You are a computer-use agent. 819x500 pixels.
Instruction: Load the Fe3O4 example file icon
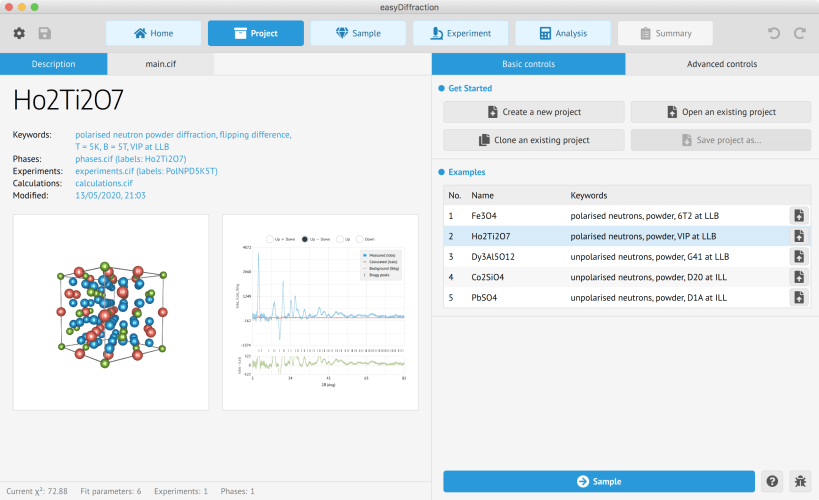(x=799, y=215)
